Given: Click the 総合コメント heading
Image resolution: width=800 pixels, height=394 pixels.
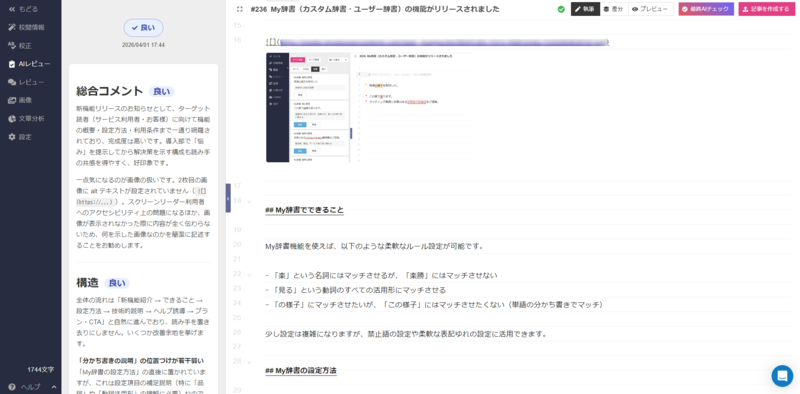Looking at the screenshot, I should pyautogui.click(x=109, y=91).
